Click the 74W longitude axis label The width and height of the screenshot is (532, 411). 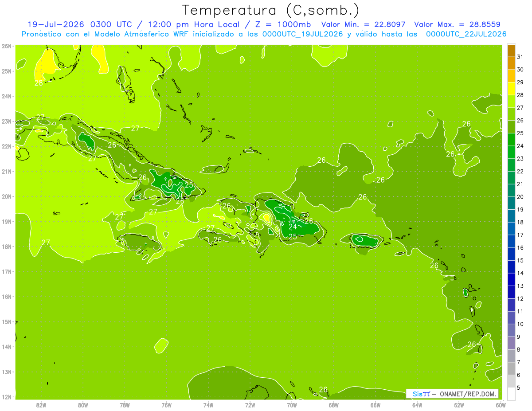[x=208, y=405]
